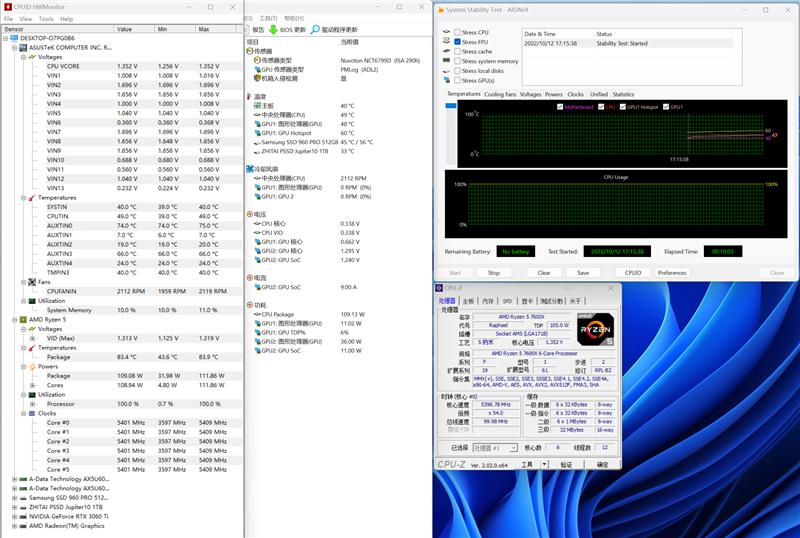The image size is (800, 538).
Task: Expand the AMD Radeon(TM) Graphics node
Action: coord(14,526)
